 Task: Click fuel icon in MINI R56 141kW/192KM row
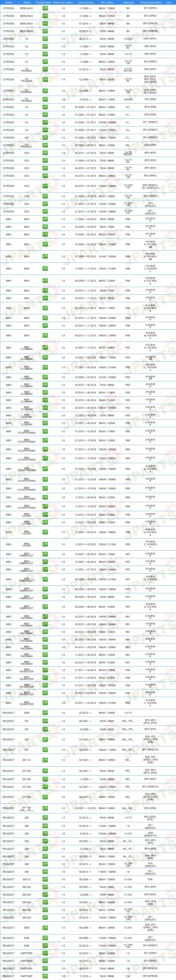(45, 256)
